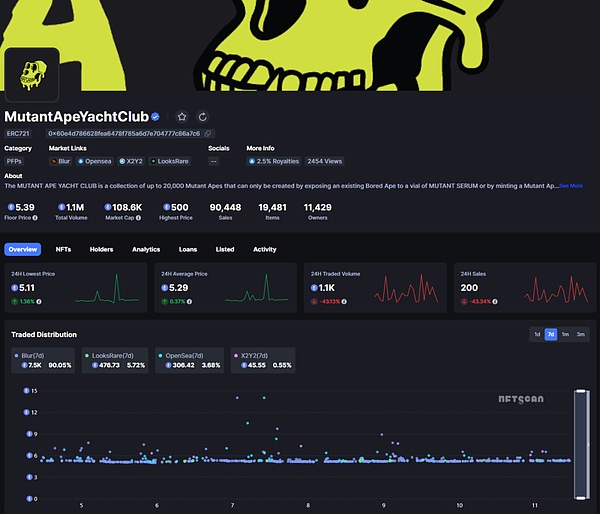The height and width of the screenshot is (514, 600).
Task: Click the favorite star icon beside collection name
Action: pos(182,117)
